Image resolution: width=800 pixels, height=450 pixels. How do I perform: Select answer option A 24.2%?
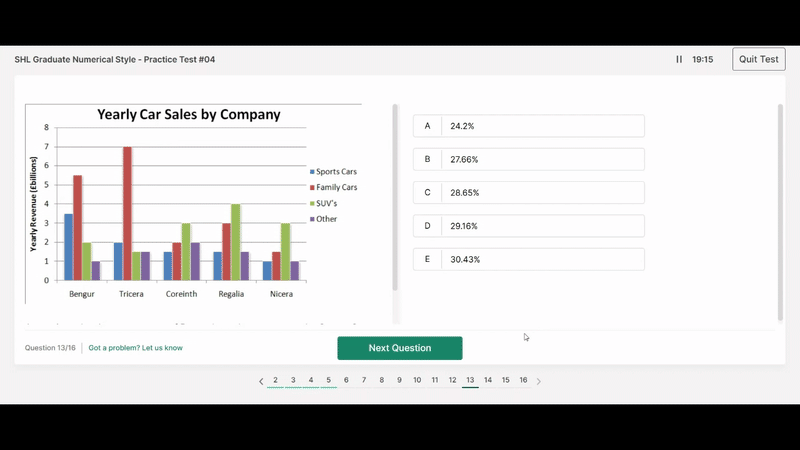[x=528, y=126]
